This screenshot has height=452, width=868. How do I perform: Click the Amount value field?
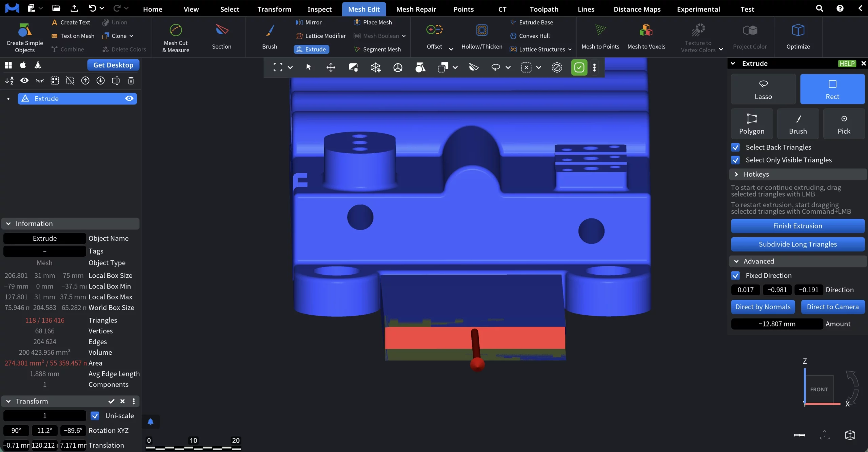tap(777, 324)
